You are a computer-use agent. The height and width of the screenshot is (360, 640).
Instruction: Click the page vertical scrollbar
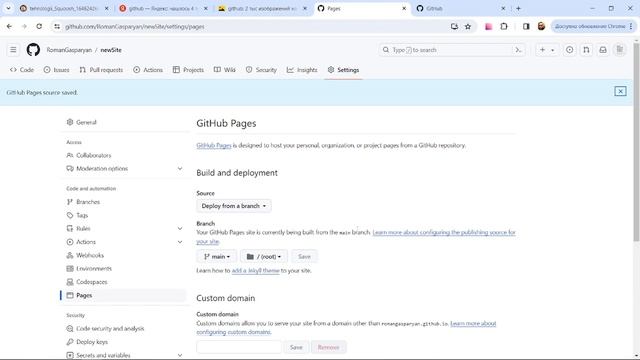pyautogui.click(x=636, y=143)
